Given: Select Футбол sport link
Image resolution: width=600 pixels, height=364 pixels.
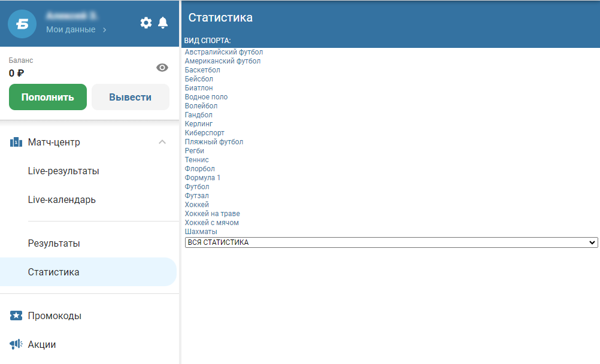Looking at the screenshot, I should (197, 187).
